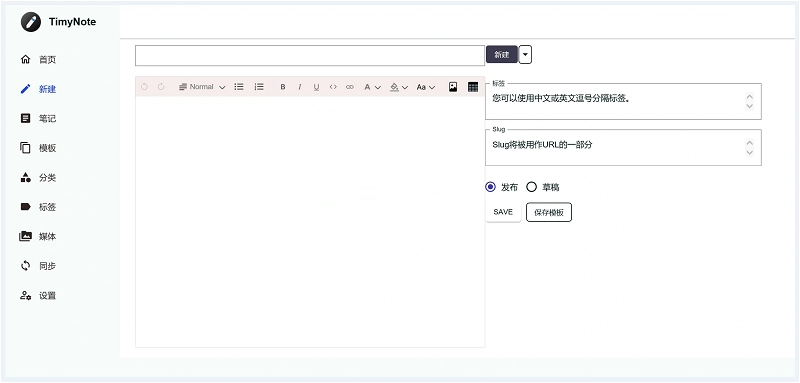Click the TimyNote title text

click(x=72, y=22)
